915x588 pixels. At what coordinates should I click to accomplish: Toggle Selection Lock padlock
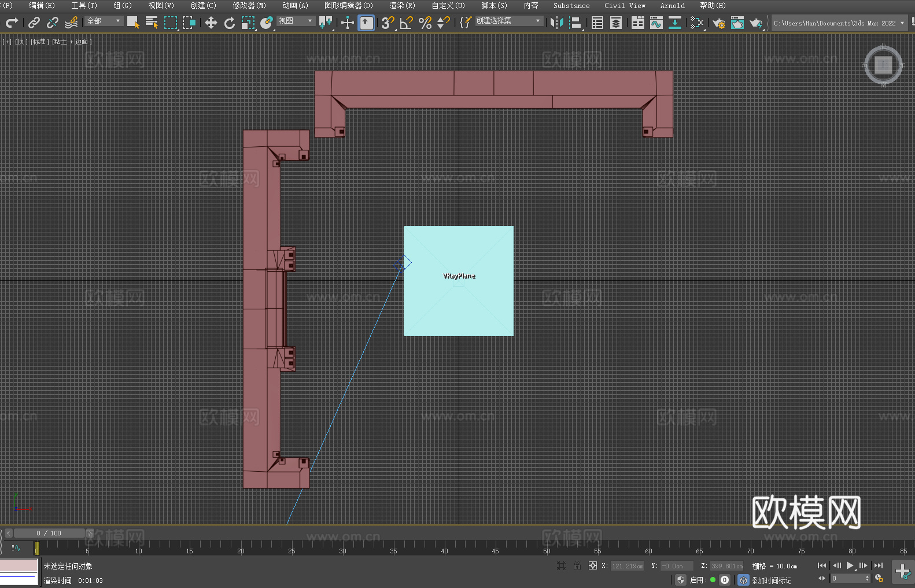coord(577,565)
